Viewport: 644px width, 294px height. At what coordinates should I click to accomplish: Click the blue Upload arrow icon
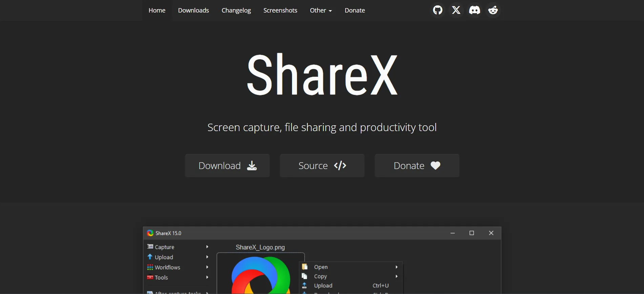(150, 257)
